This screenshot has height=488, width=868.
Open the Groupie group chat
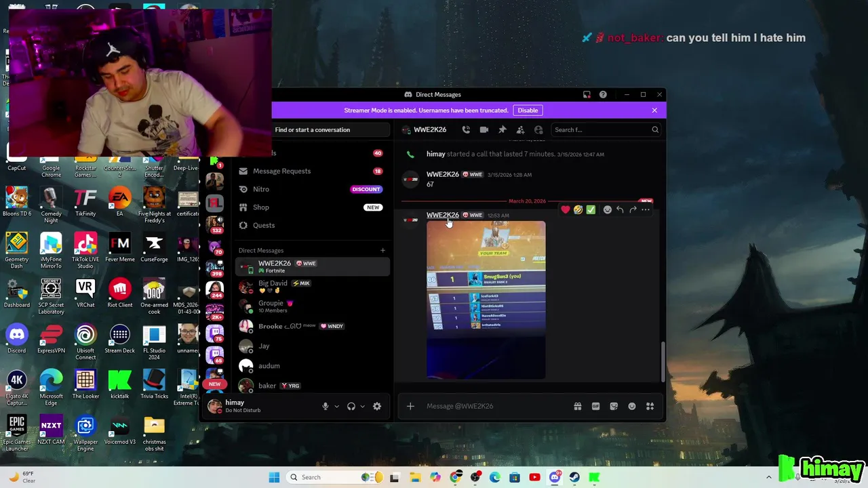[x=312, y=306]
